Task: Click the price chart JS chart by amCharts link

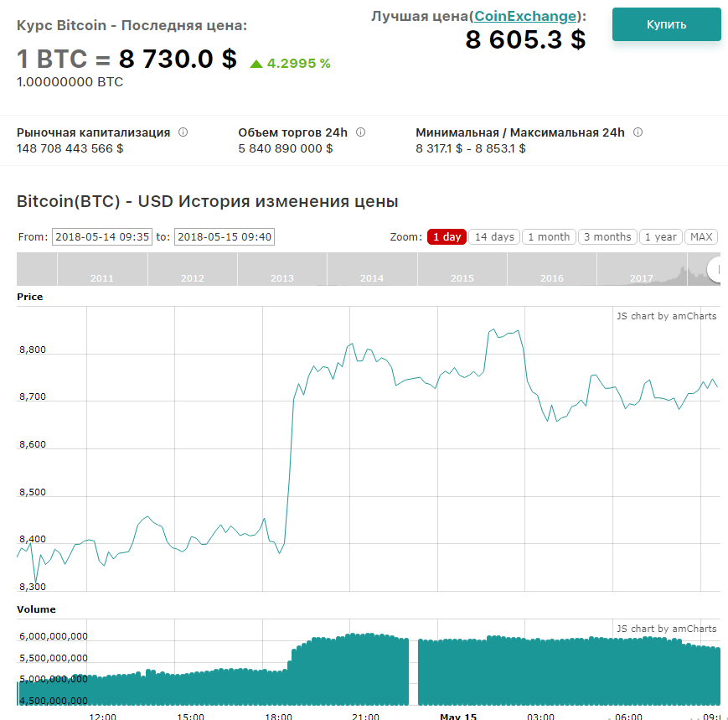Action: click(x=666, y=316)
